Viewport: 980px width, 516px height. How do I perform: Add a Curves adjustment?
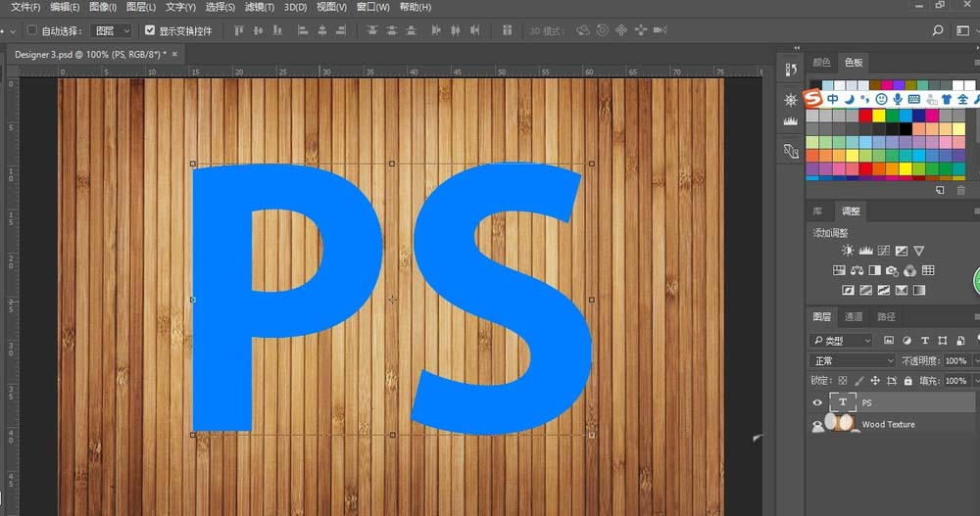click(883, 251)
